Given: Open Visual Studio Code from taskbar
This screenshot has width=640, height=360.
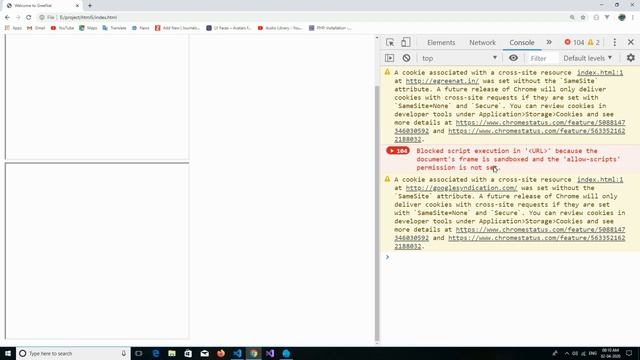Looking at the screenshot, I should click(x=237, y=353).
